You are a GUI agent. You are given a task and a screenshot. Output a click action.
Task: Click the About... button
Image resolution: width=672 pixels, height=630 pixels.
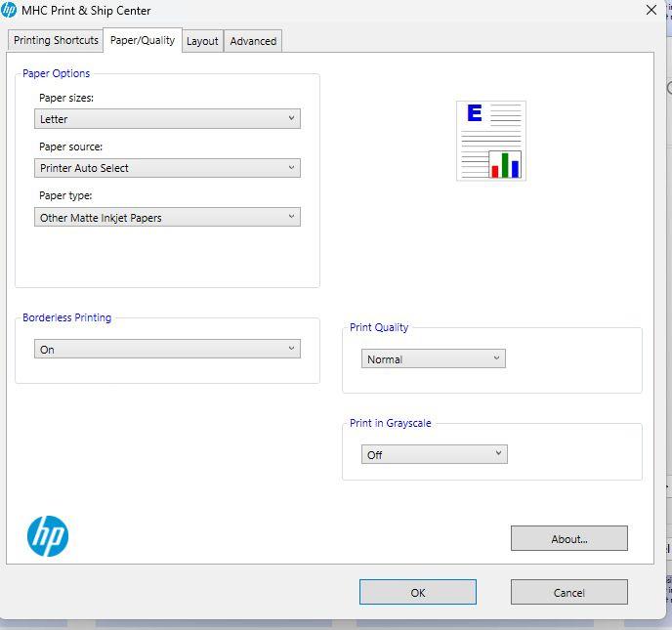tap(569, 539)
